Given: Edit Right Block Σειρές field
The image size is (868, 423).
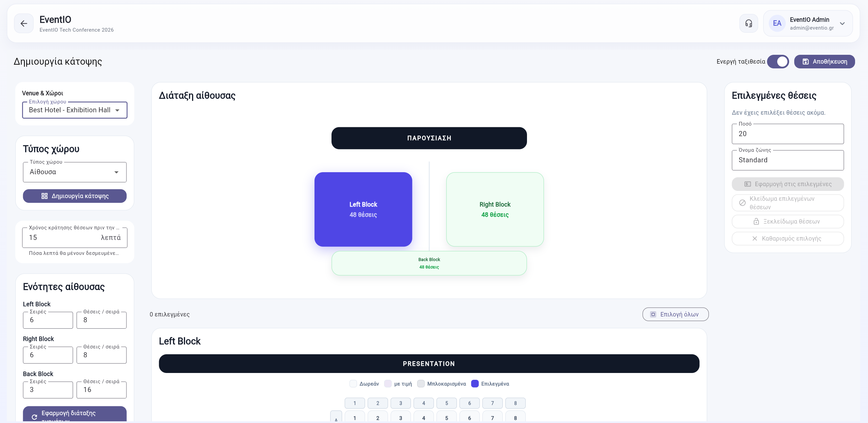Looking at the screenshot, I should pyautogui.click(x=48, y=355).
